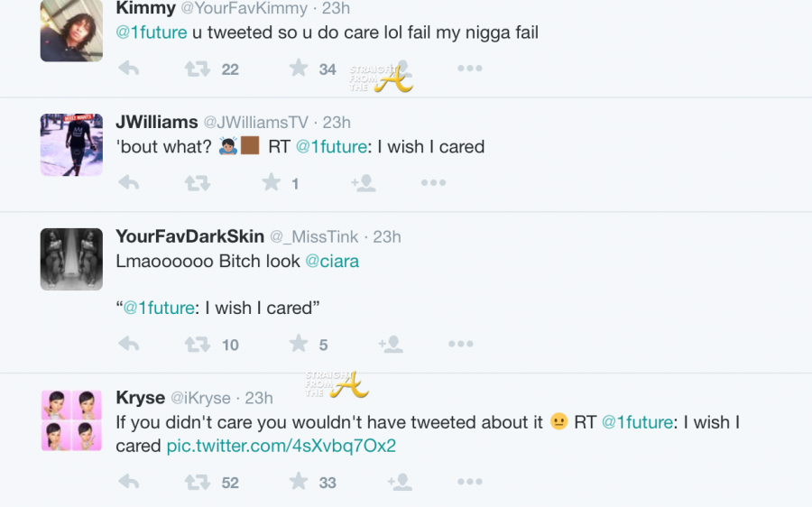Retweet Kryse's tweet
Viewport: 812px width, 507px height.
tap(198, 482)
